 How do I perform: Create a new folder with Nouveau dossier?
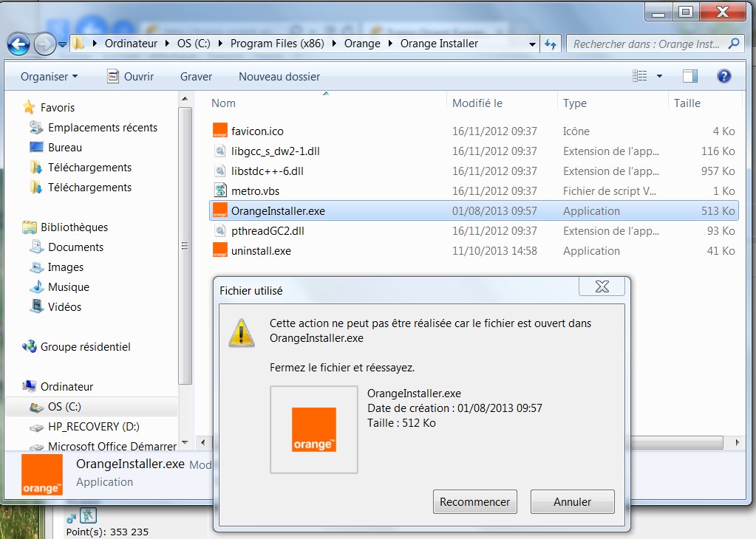click(279, 77)
